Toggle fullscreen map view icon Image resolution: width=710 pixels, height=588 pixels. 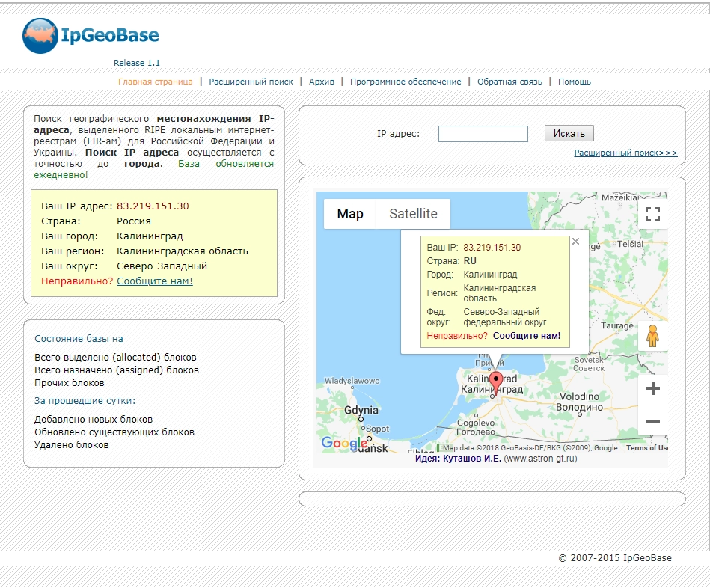(652, 214)
